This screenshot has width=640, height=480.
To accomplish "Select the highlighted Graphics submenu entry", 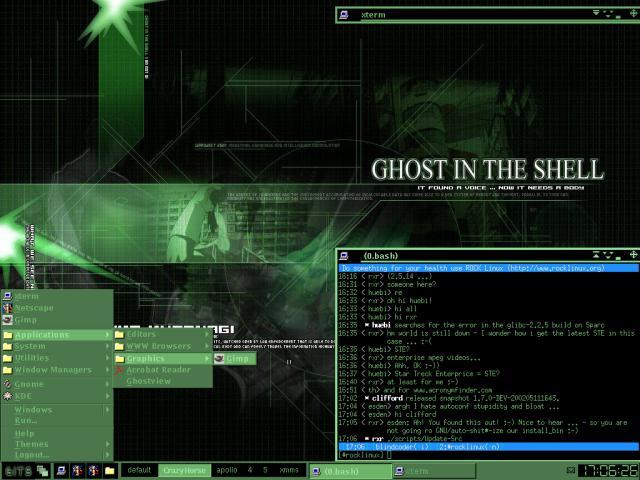I will pos(163,358).
